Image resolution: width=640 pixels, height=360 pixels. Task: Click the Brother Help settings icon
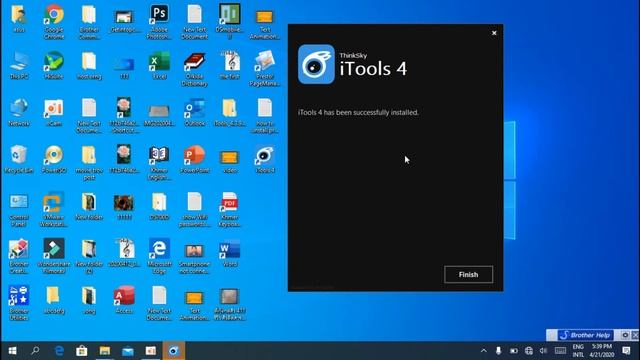coord(625,335)
